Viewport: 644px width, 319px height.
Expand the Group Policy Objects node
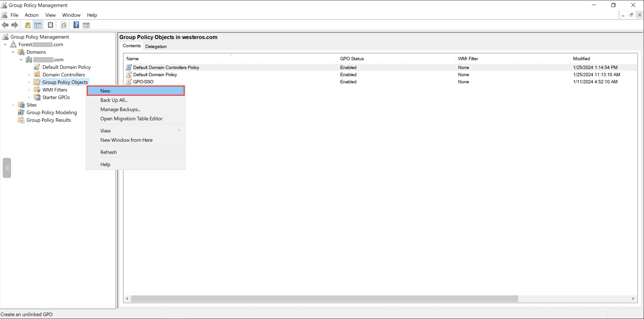point(29,82)
